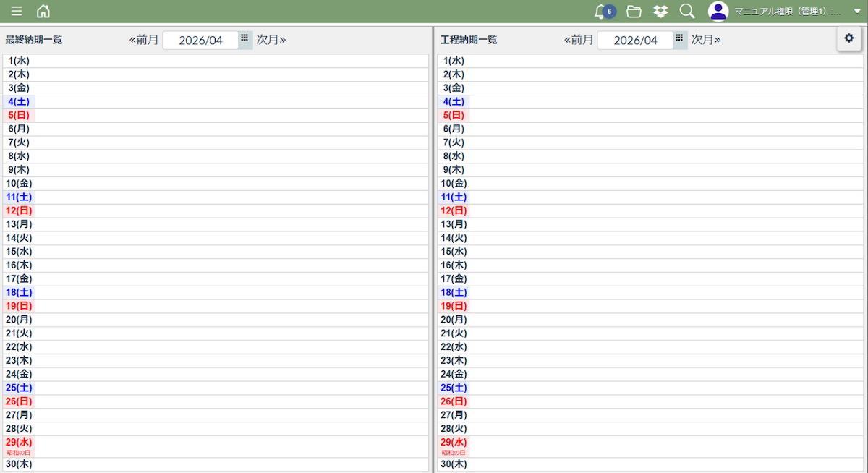
Task: Click the search magnifier icon
Action: pos(687,11)
